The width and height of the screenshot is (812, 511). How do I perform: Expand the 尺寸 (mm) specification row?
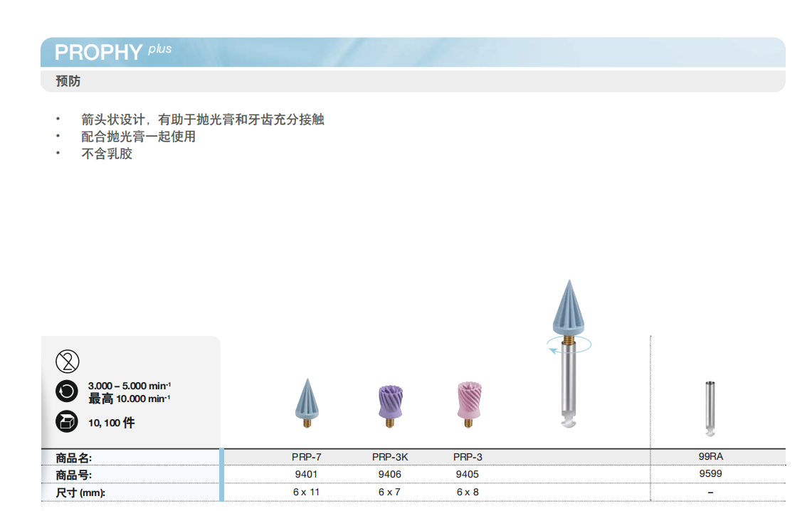point(75,491)
